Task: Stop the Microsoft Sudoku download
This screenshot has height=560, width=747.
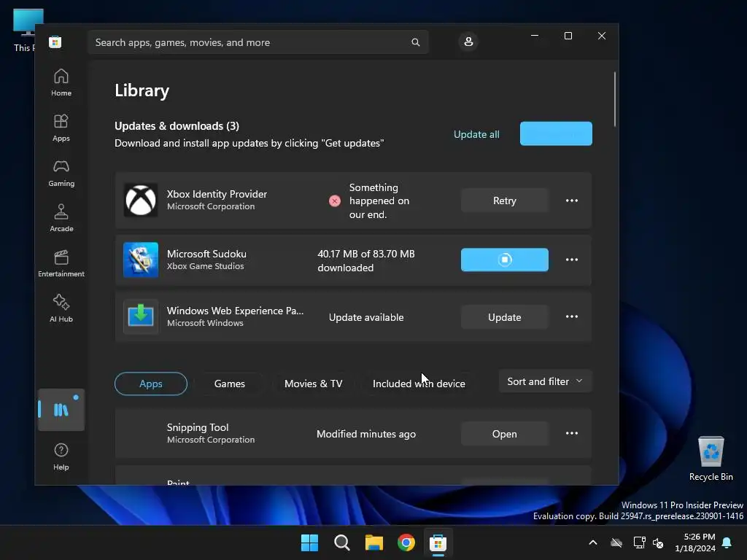Action: (505, 260)
